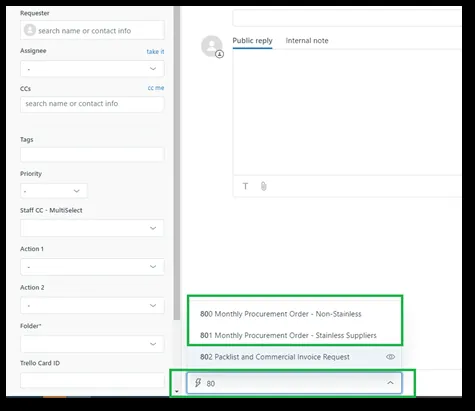Image resolution: width=475 pixels, height=411 pixels.
Task: Click the "take it" link
Action: coord(155,52)
